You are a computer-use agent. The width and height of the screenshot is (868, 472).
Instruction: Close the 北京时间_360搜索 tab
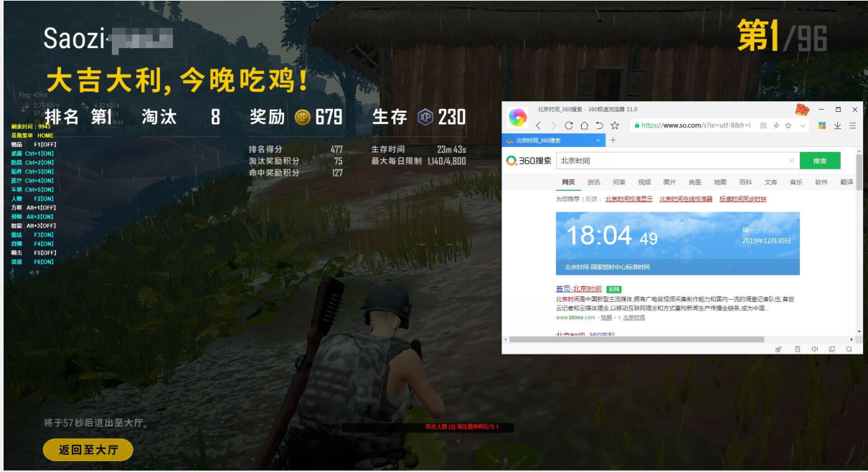click(598, 141)
